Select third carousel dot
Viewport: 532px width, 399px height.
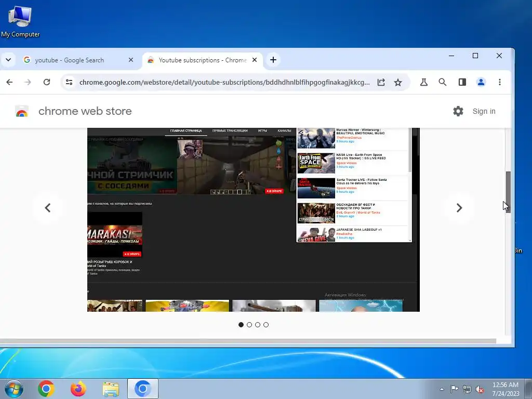[x=258, y=325]
